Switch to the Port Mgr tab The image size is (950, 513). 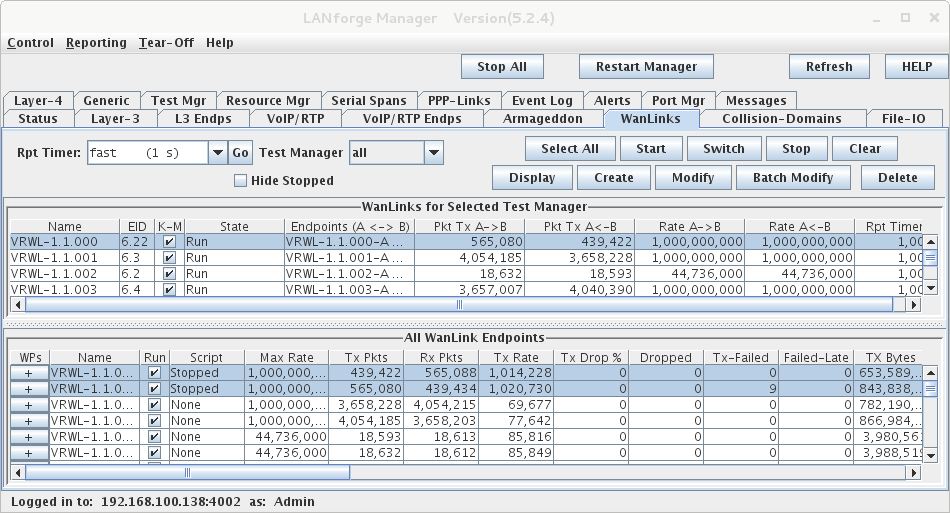(679, 101)
